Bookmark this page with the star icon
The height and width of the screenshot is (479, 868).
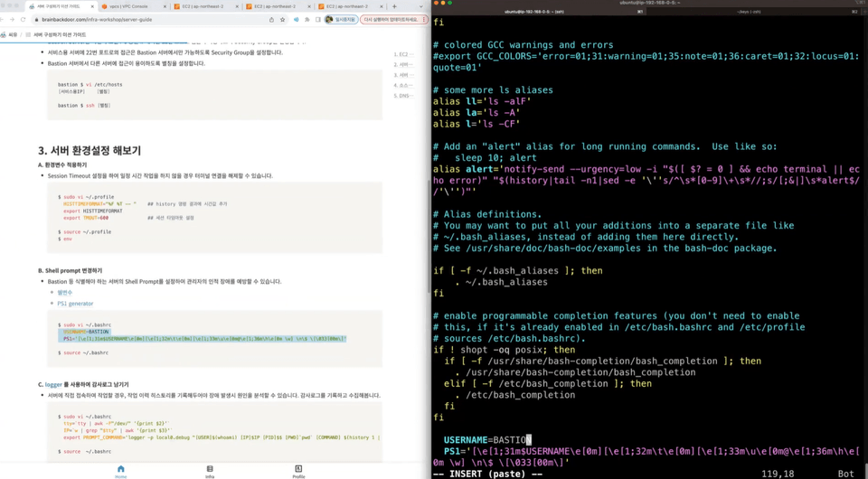pos(282,19)
